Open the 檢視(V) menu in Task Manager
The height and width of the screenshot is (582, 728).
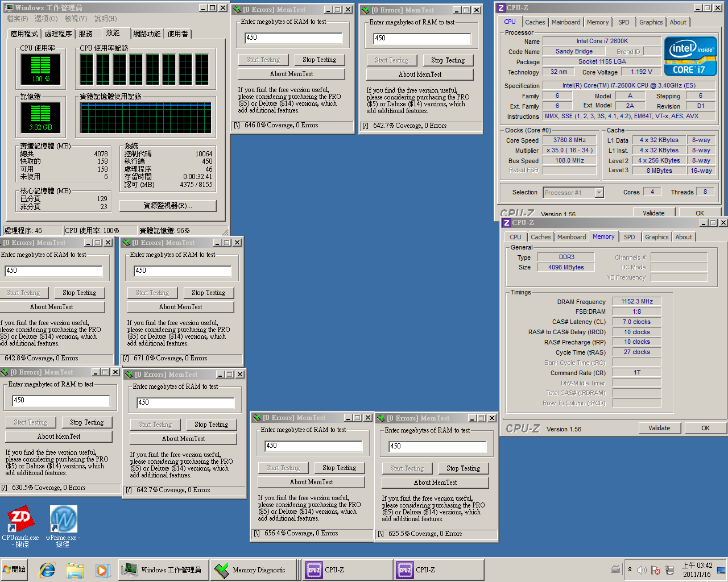point(76,19)
